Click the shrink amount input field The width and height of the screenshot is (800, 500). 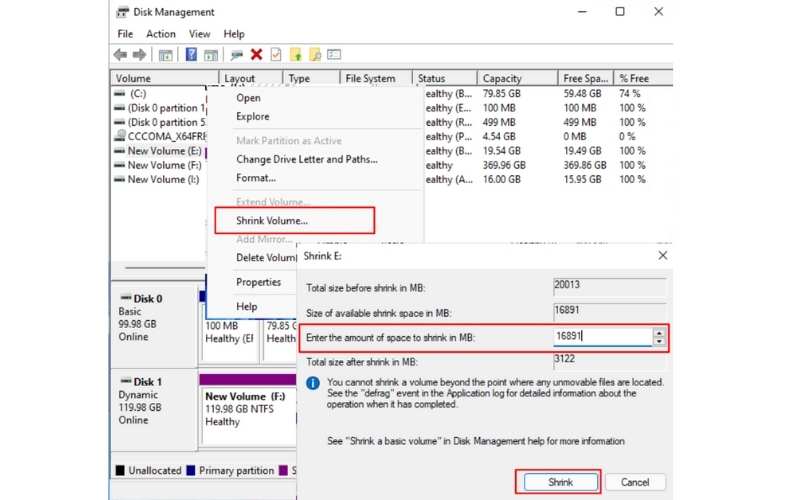click(x=600, y=337)
